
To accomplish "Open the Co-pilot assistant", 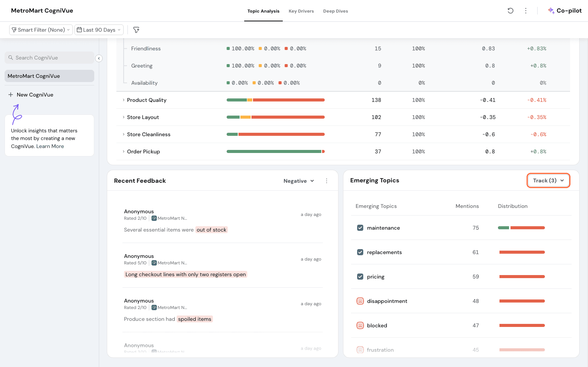I will click(x=565, y=11).
